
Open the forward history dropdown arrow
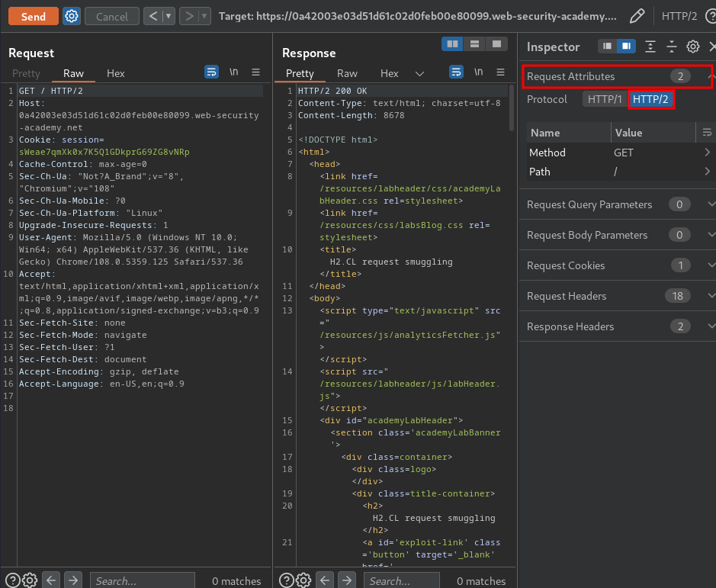pyautogui.click(x=204, y=17)
